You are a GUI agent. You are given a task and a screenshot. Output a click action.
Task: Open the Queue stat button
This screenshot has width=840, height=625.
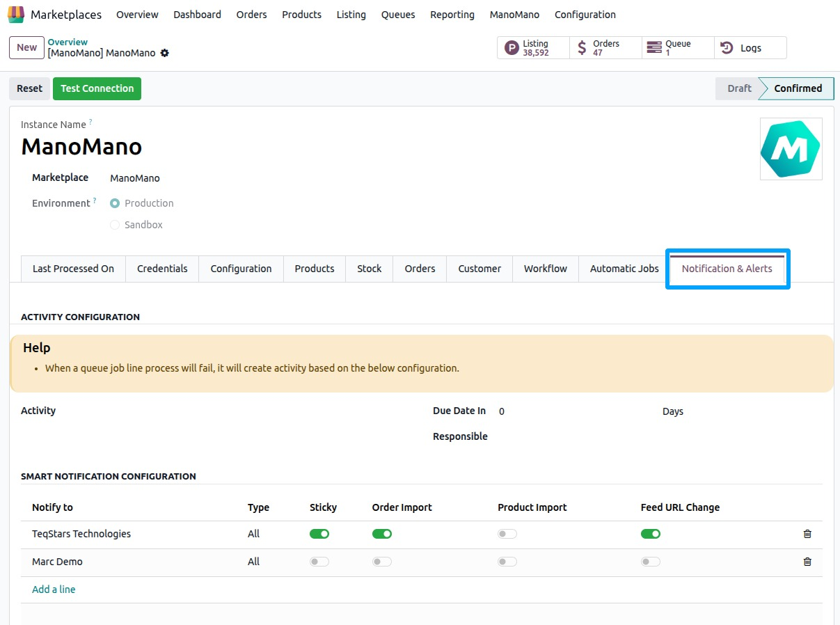pyautogui.click(x=678, y=48)
